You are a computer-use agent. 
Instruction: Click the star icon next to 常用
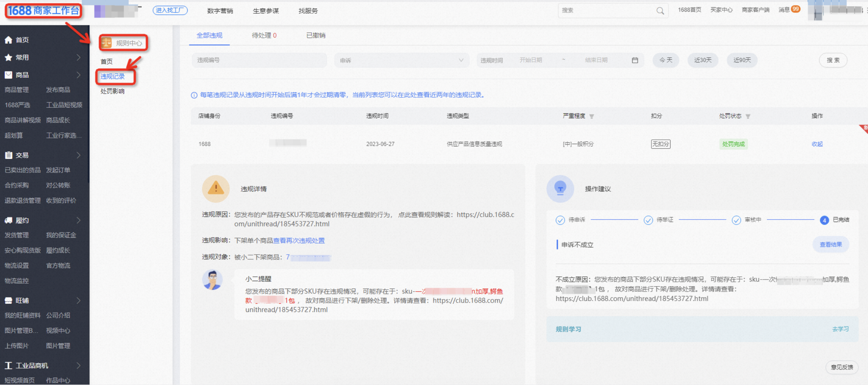tap(8, 57)
